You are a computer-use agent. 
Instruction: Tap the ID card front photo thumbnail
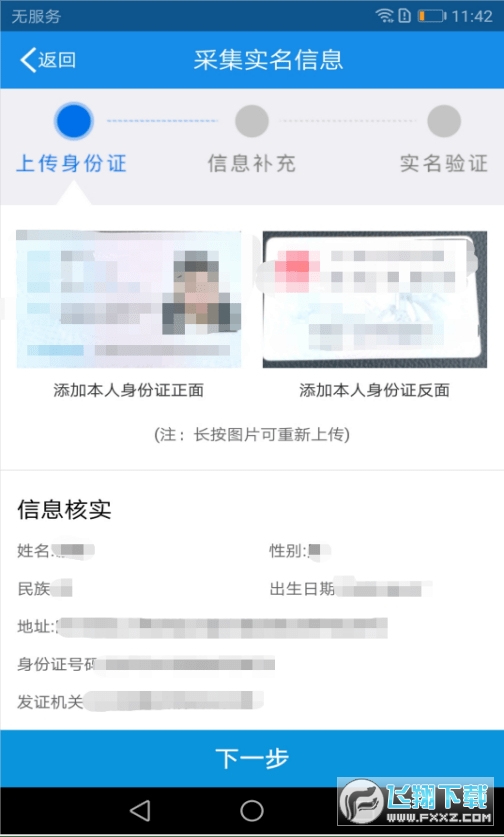point(129,299)
